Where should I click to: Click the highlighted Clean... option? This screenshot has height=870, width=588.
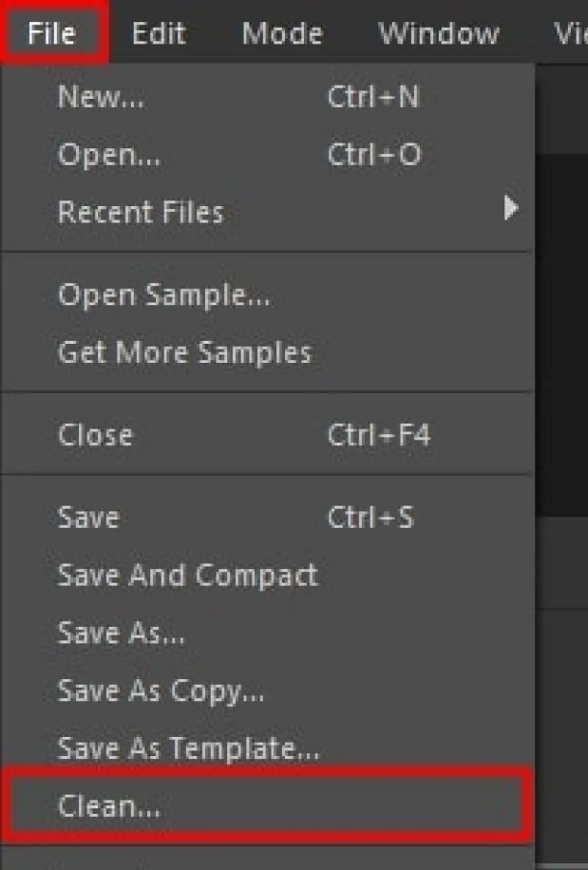[109, 806]
